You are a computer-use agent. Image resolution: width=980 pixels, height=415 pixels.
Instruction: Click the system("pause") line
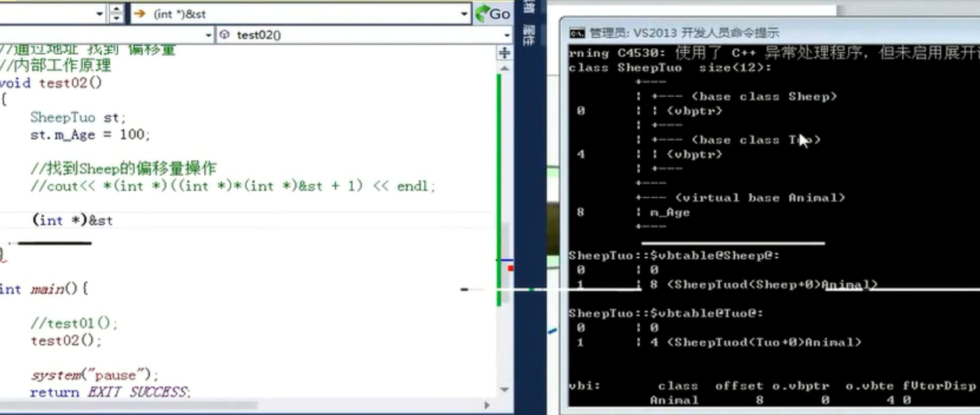point(95,375)
